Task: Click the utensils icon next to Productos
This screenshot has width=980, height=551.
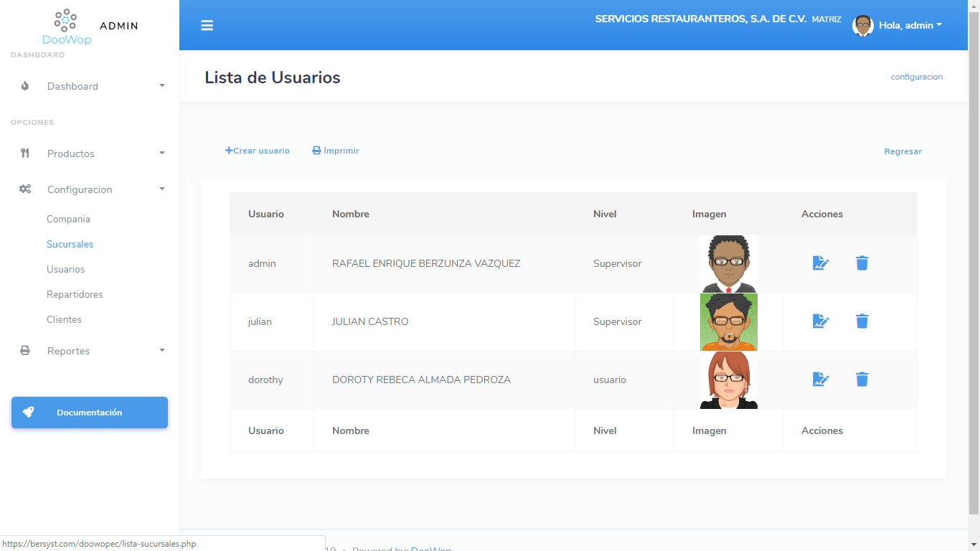Action: pos(25,153)
